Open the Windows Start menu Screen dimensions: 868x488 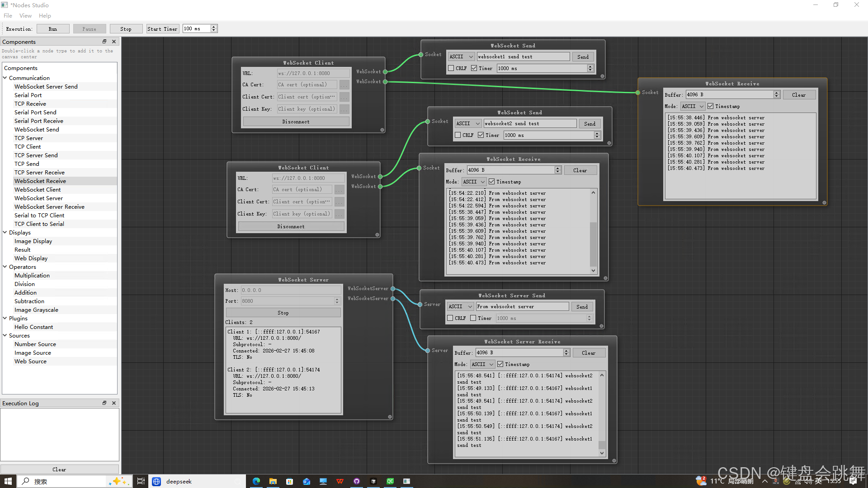(x=8, y=481)
